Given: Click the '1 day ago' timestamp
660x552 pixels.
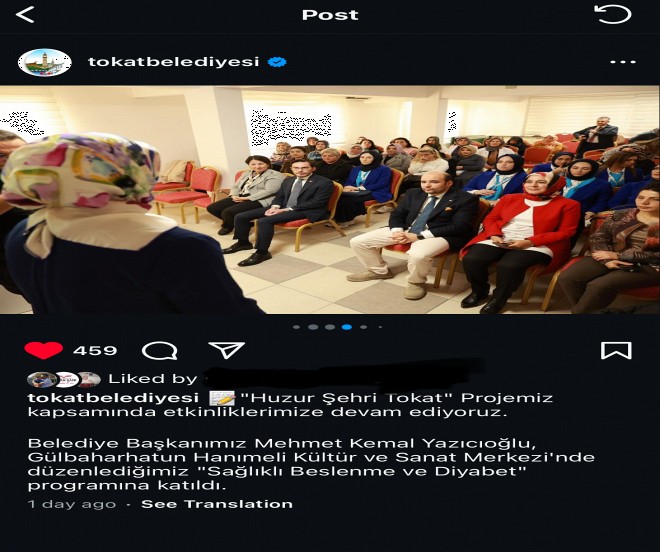Looking at the screenshot, I should coord(72,504).
